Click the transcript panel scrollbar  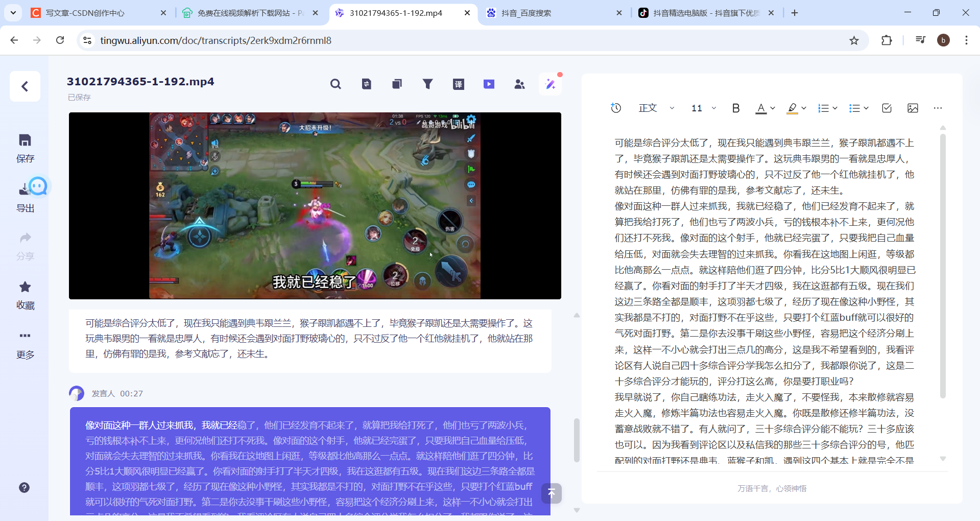(577, 440)
